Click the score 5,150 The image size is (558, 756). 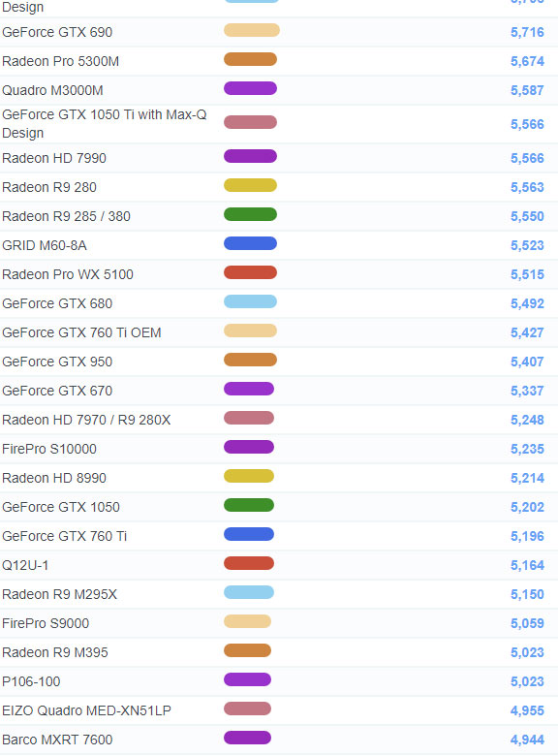click(x=527, y=594)
